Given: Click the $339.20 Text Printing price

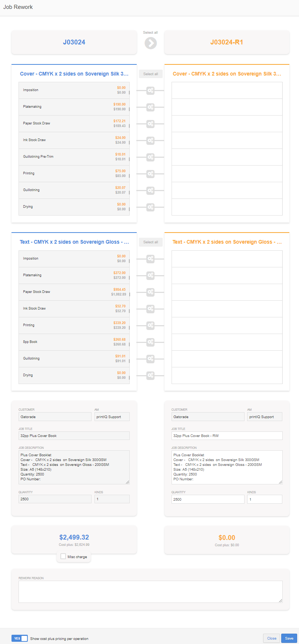Looking at the screenshot, I should (x=120, y=323).
